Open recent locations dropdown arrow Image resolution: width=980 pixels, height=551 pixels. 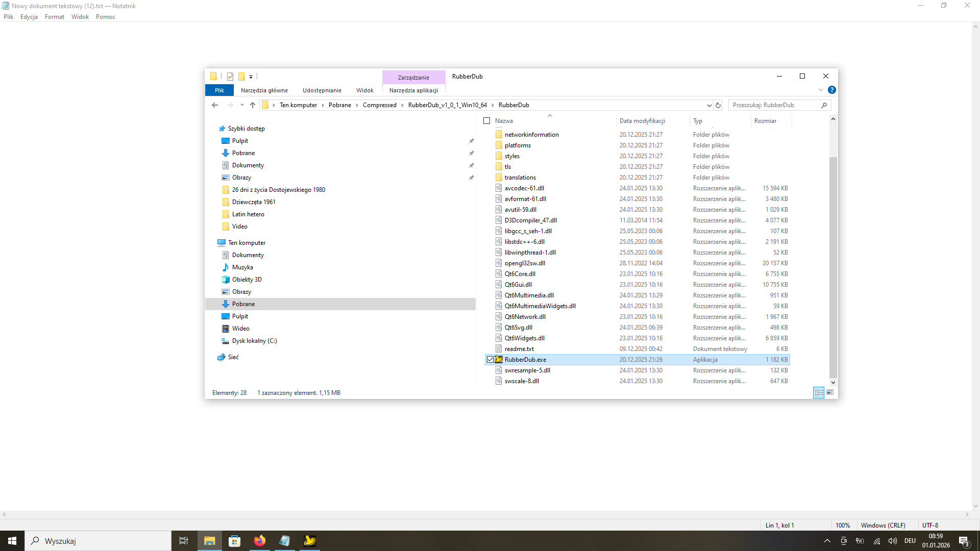(x=242, y=105)
